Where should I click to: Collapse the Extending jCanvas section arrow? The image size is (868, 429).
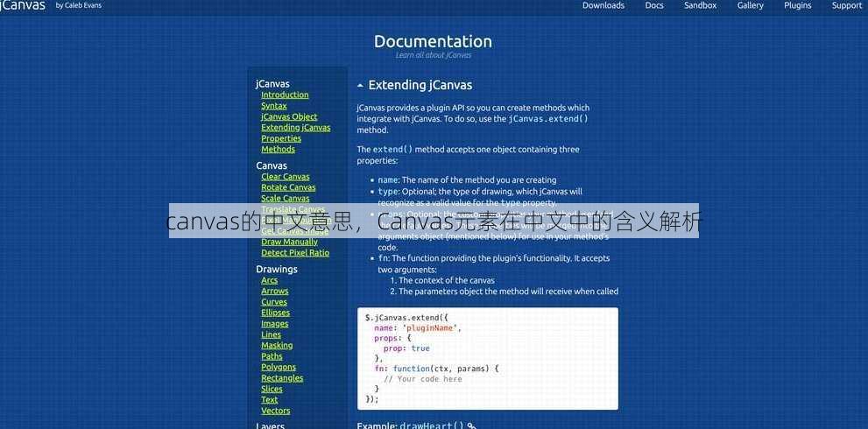tap(360, 86)
